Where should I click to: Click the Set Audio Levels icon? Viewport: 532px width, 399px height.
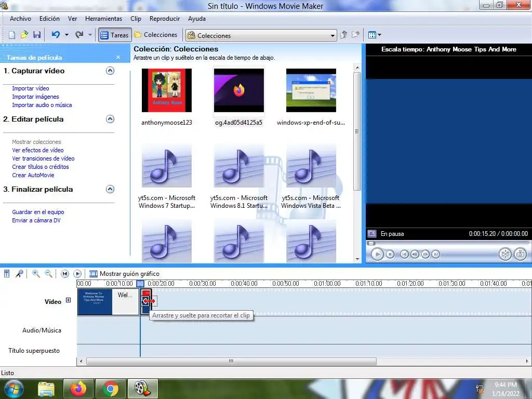point(7,273)
